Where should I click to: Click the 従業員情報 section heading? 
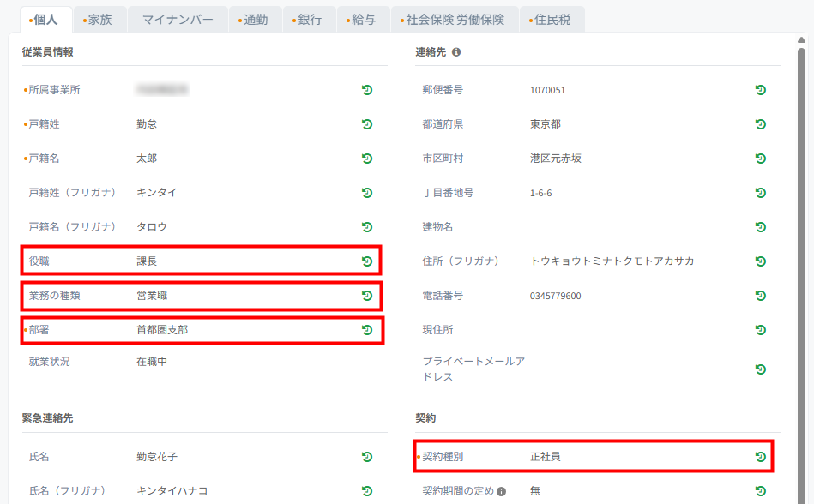click(48, 51)
